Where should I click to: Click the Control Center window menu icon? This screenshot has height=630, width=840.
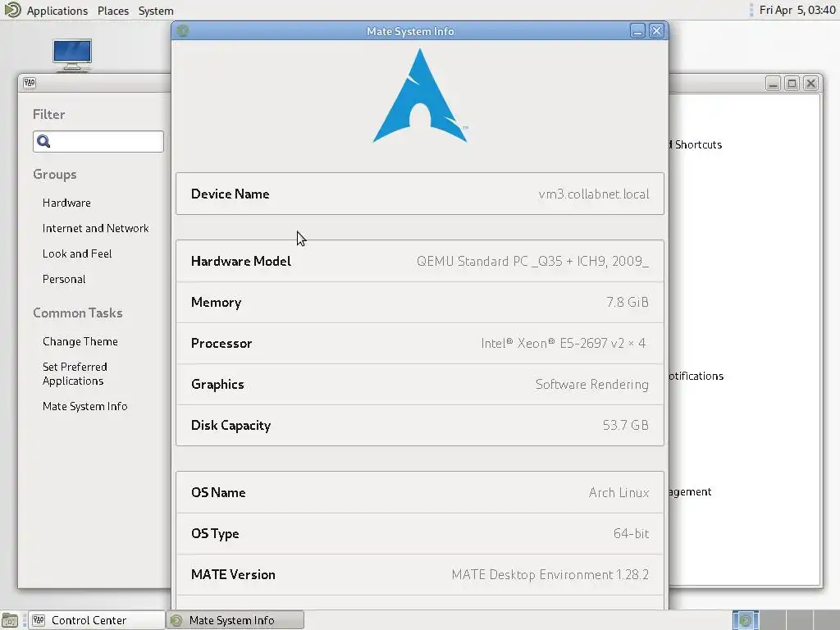pos(30,83)
